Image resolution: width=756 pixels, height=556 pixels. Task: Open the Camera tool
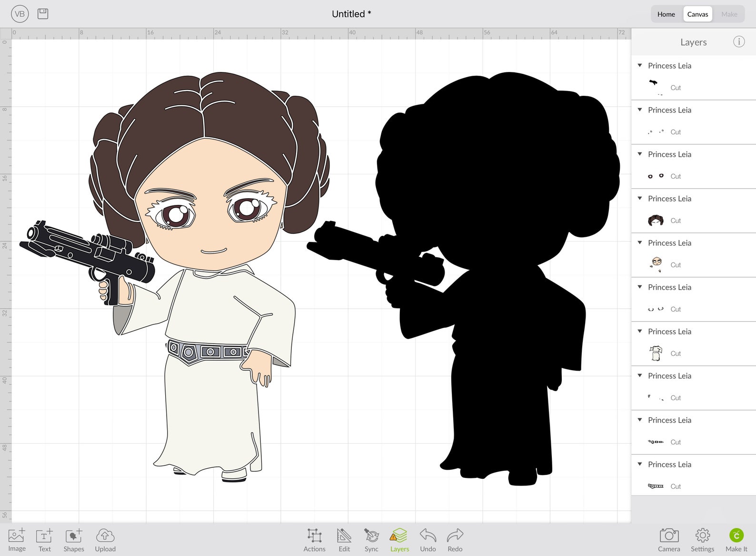[x=669, y=540]
